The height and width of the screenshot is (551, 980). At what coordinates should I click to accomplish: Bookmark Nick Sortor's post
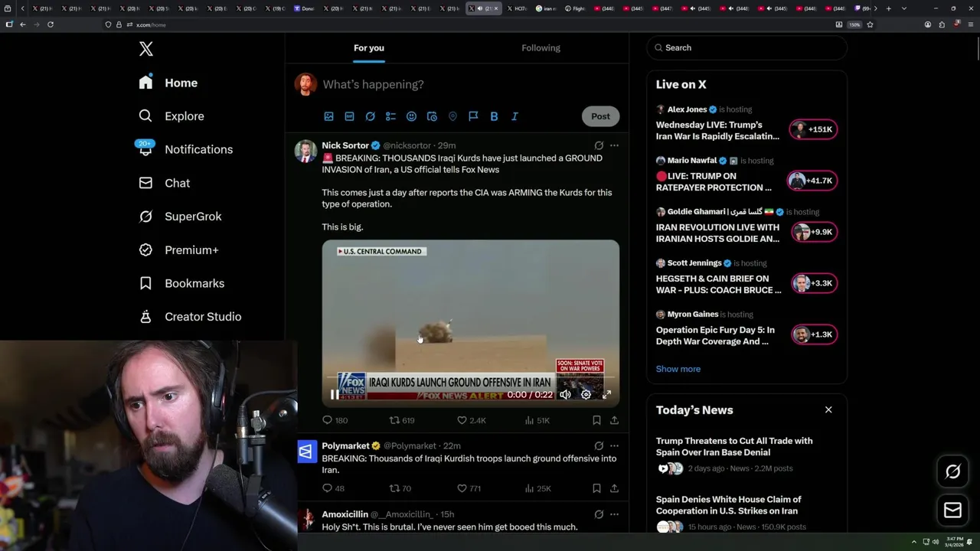coord(596,420)
